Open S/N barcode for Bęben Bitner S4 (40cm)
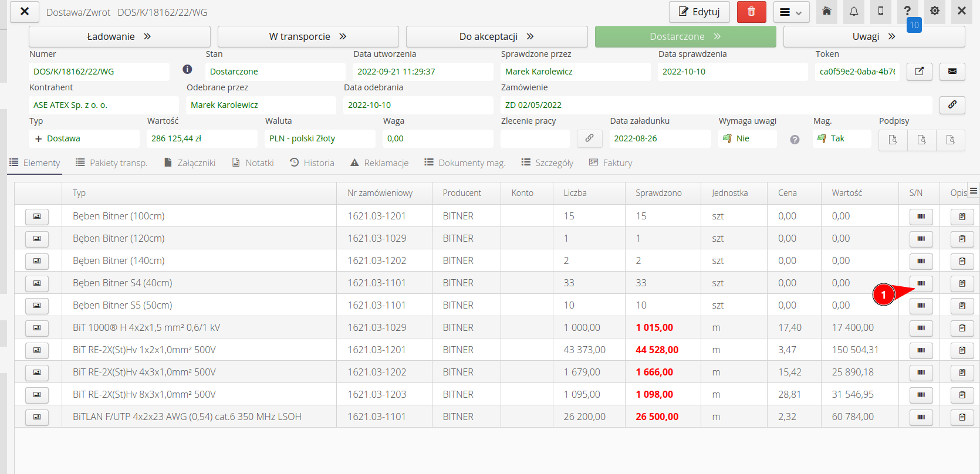Screen dimensions: 980x474 click(921, 283)
